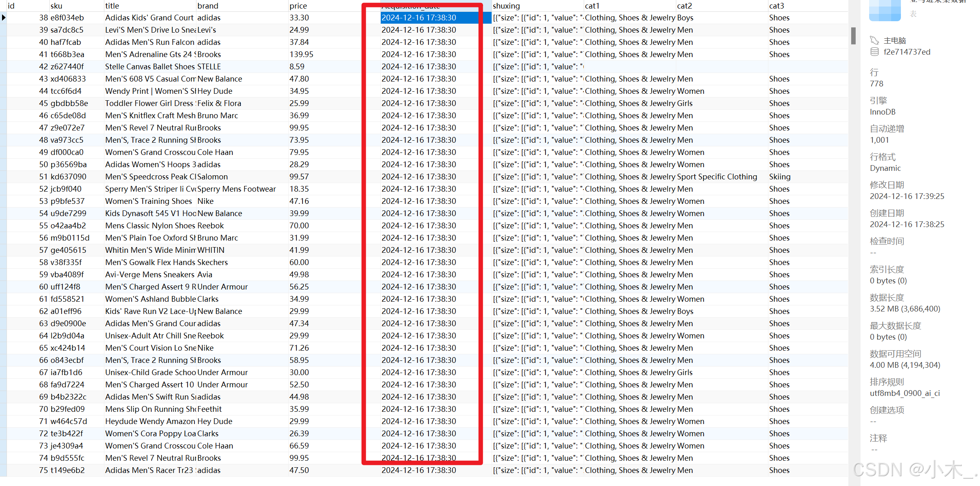Click the sku column header
Viewport: 980px width, 486px height.
click(56, 6)
